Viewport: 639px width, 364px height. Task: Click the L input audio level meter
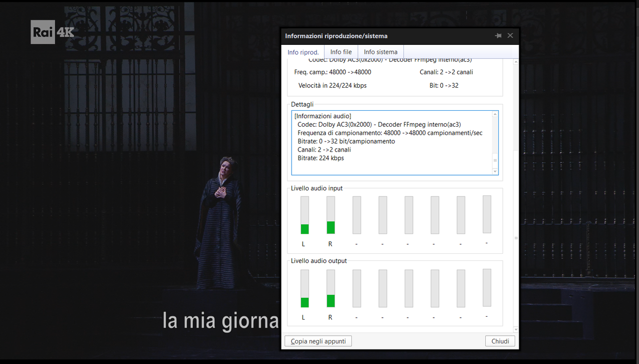tap(304, 214)
